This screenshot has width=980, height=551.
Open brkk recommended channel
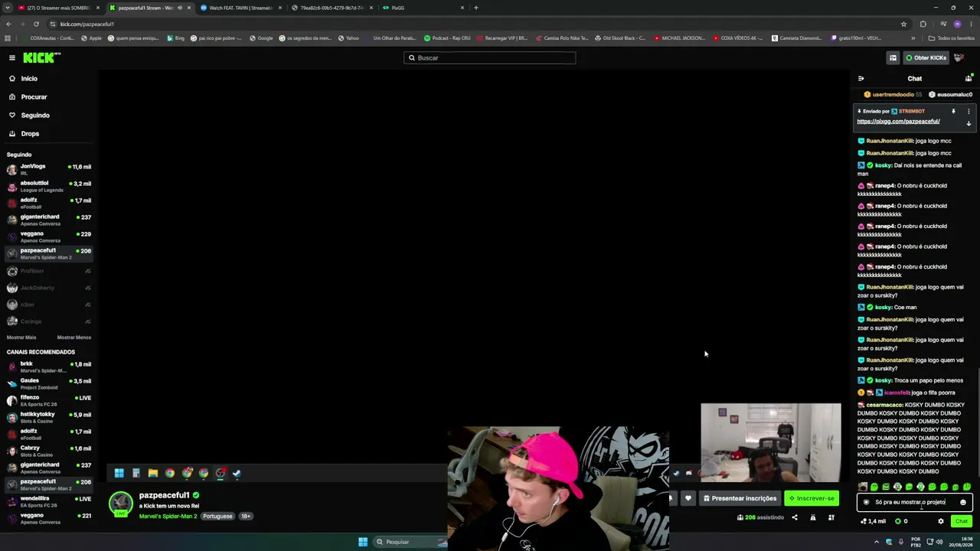tap(49, 367)
